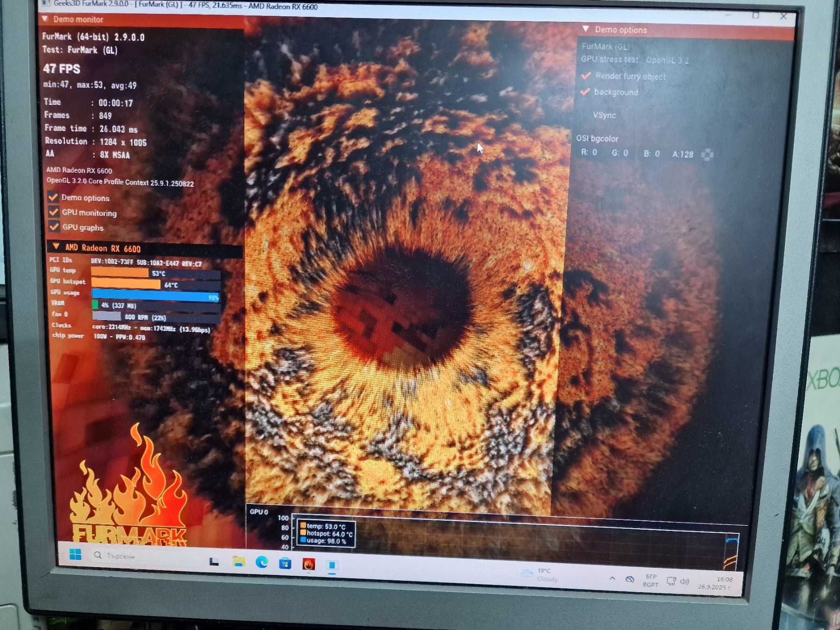The height and width of the screenshot is (630, 840).
Task: Adjust the R: 0 color field
Action: click(x=589, y=153)
